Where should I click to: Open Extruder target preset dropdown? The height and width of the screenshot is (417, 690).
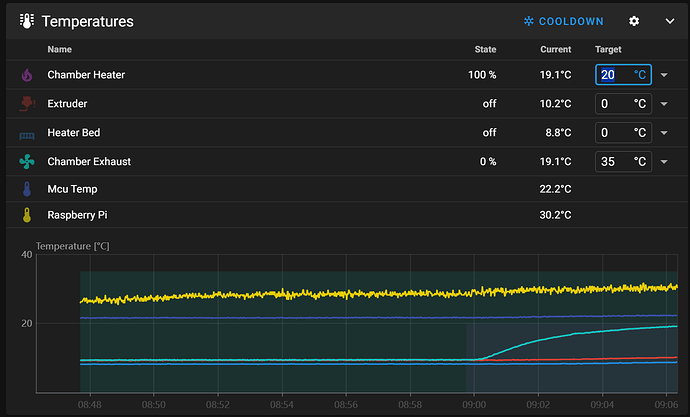point(665,104)
